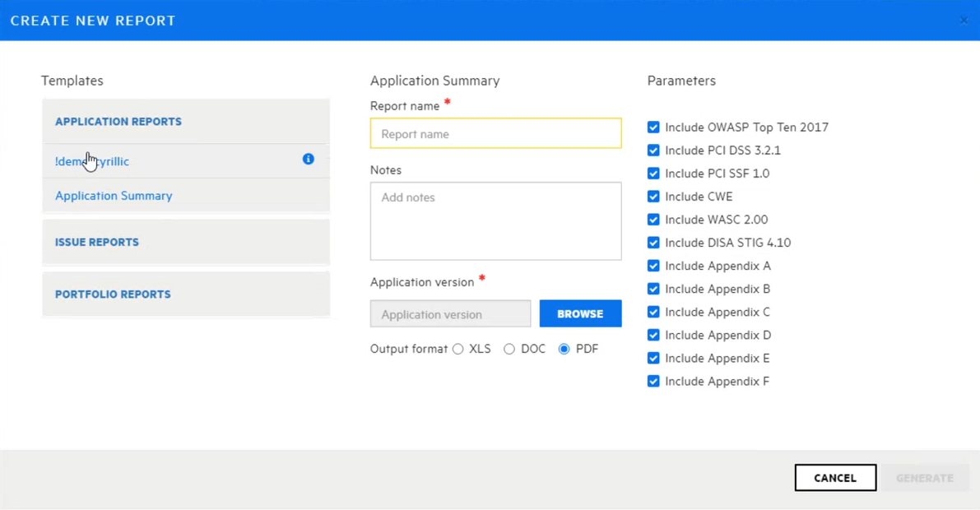Expand the Issue Reports section
Viewport: 980px width, 510px height.
(x=97, y=243)
